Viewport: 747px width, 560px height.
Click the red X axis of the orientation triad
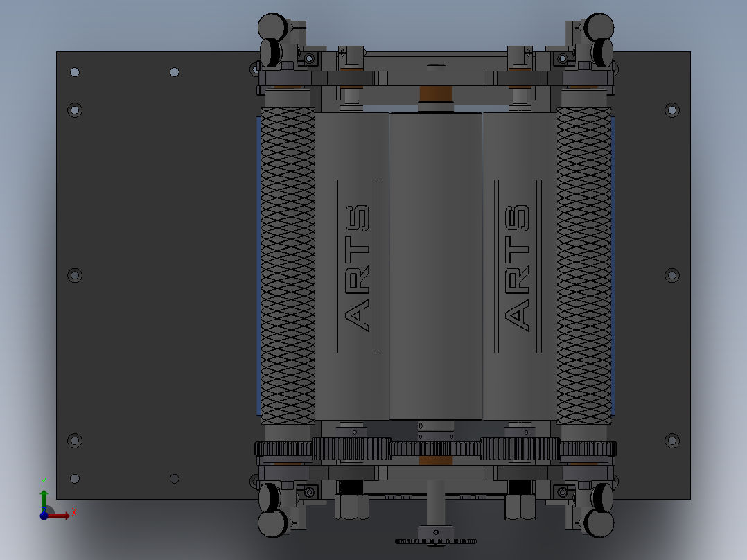point(58,516)
